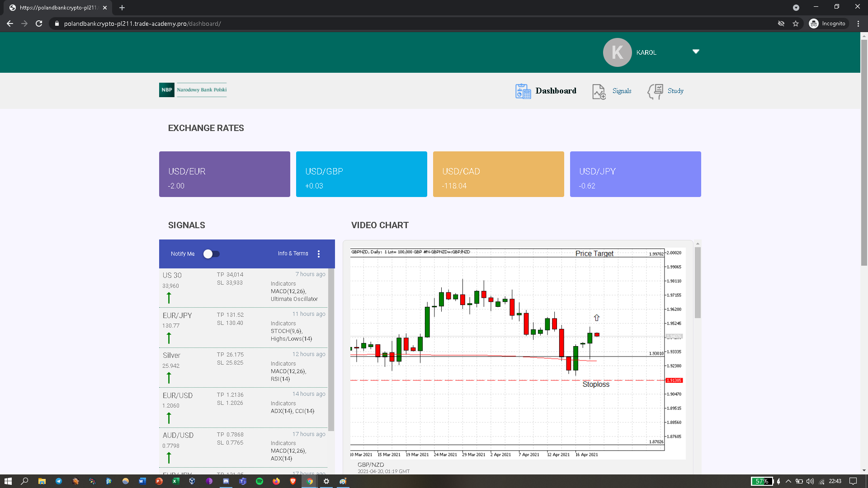Viewport: 868px width, 488px height.
Task: Click the K user avatar
Action: point(617,52)
